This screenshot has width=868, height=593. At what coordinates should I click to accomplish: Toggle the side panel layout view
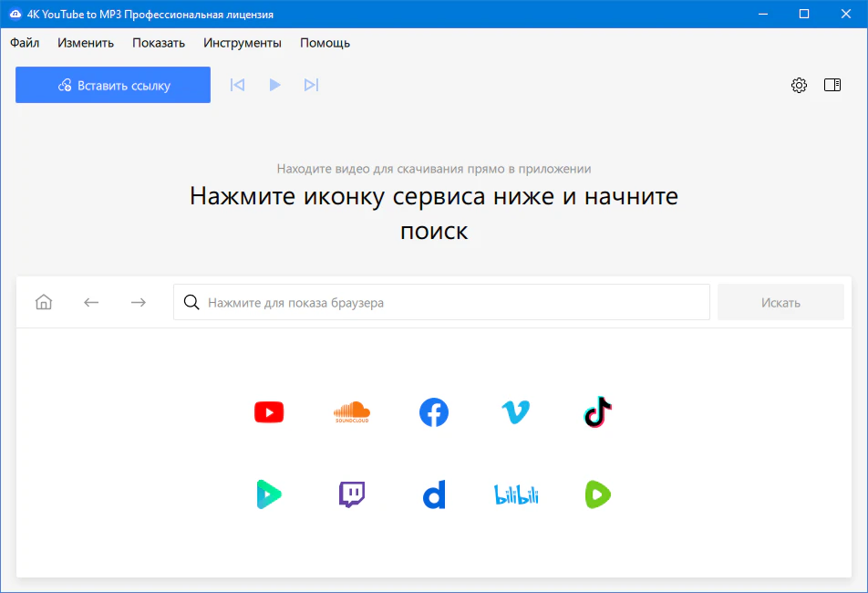[x=832, y=85]
